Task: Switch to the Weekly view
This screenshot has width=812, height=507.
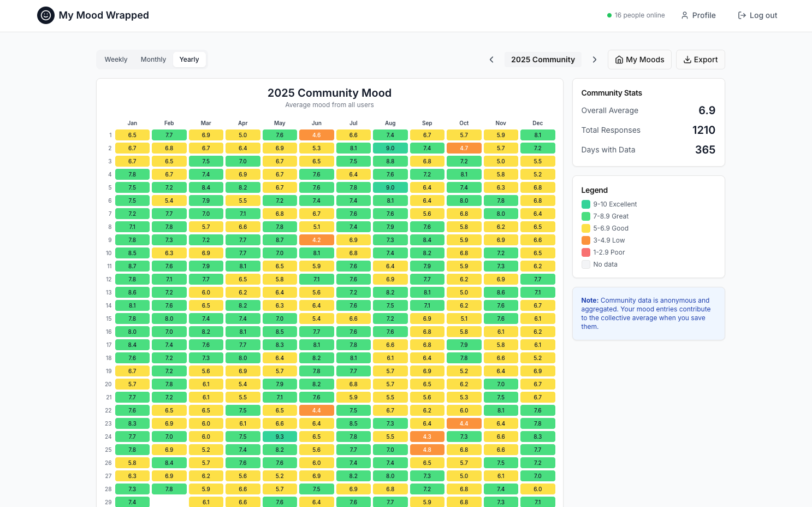Action: (116, 59)
